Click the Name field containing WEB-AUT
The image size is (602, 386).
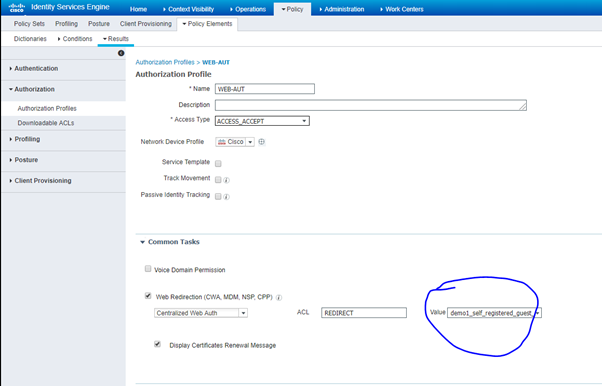click(x=265, y=89)
